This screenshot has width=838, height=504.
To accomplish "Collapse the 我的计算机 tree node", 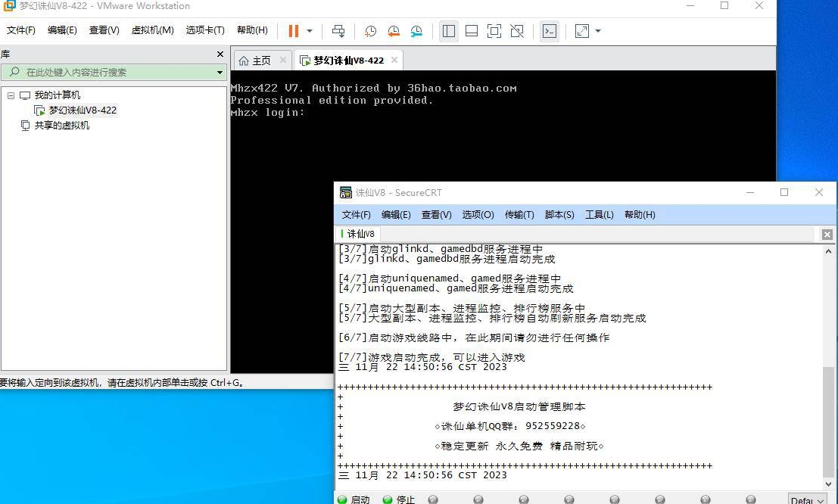I will coord(11,95).
